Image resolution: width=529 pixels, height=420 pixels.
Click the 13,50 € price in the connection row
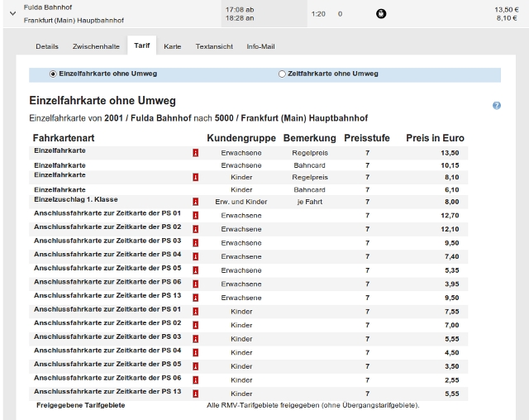505,9
